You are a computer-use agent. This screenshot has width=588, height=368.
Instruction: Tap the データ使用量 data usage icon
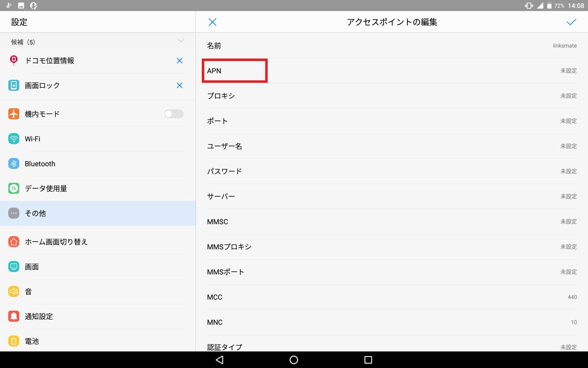click(14, 188)
